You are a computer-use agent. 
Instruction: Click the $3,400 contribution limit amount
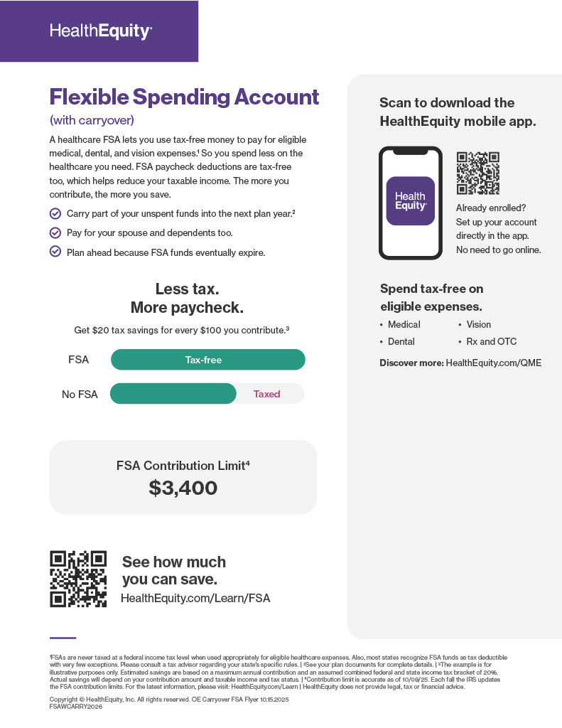[x=183, y=488]
